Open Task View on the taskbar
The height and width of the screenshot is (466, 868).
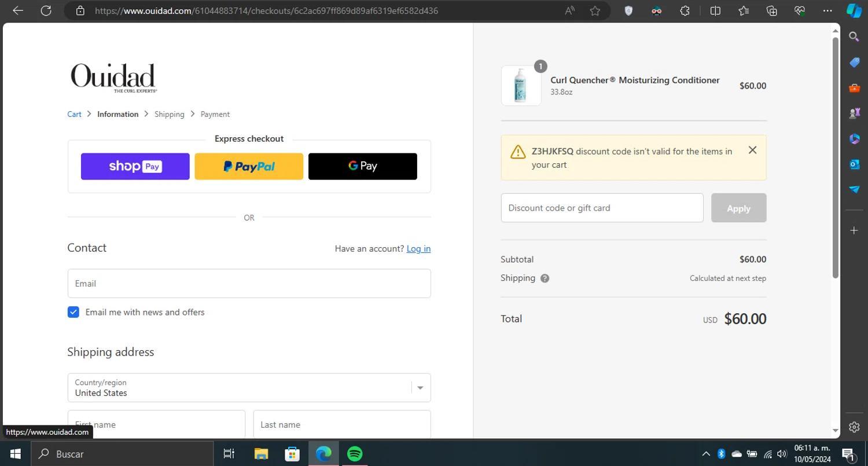coord(229,454)
